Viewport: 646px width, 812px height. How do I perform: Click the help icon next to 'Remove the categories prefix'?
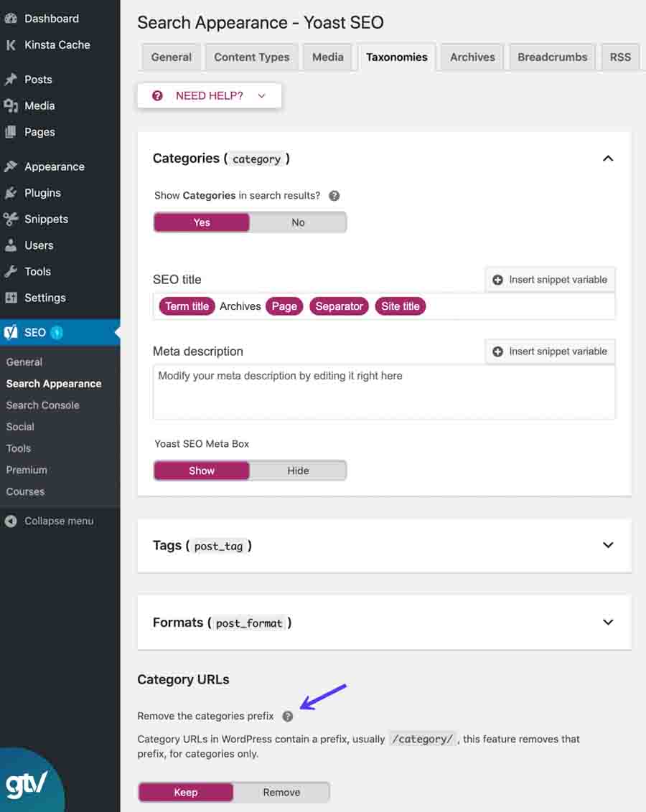click(x=288, y=716)
